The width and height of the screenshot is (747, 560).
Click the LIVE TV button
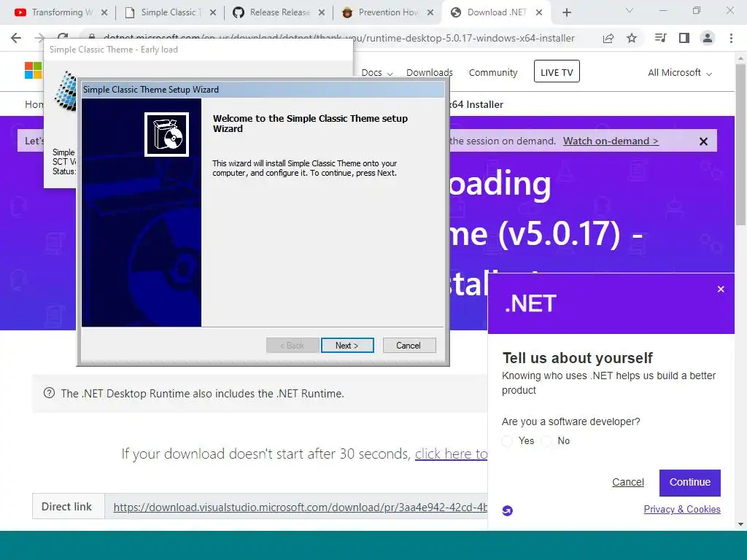[x=557, y=71]
